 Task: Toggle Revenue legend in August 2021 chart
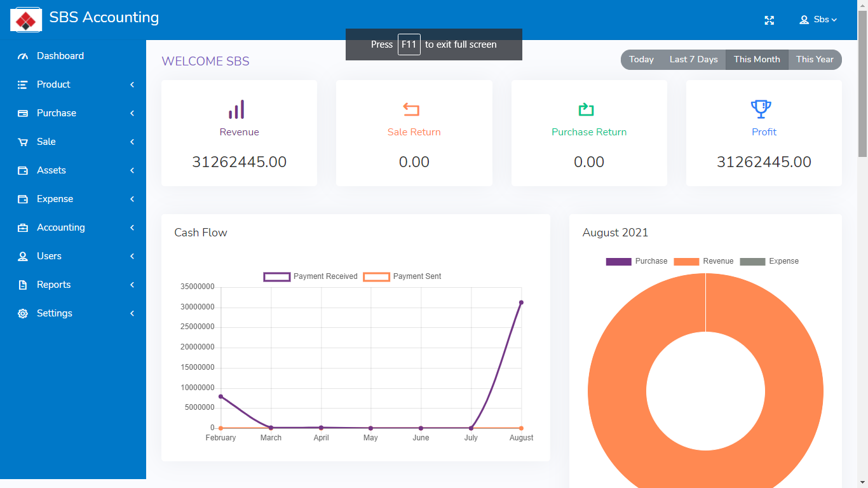703,261
